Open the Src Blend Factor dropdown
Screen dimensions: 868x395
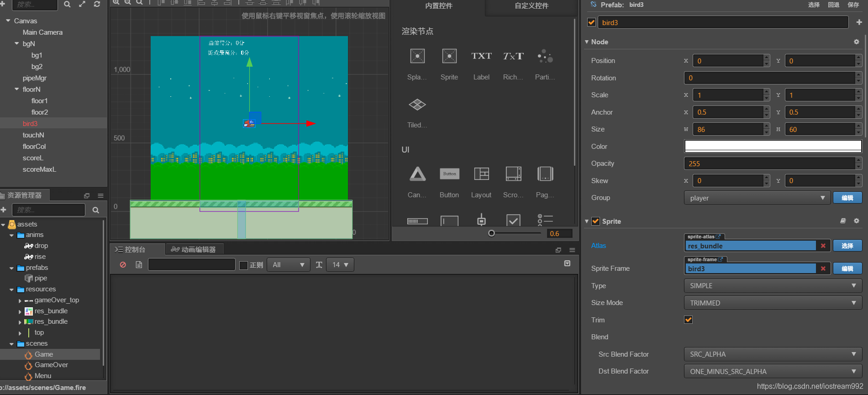tap(773, 354)
